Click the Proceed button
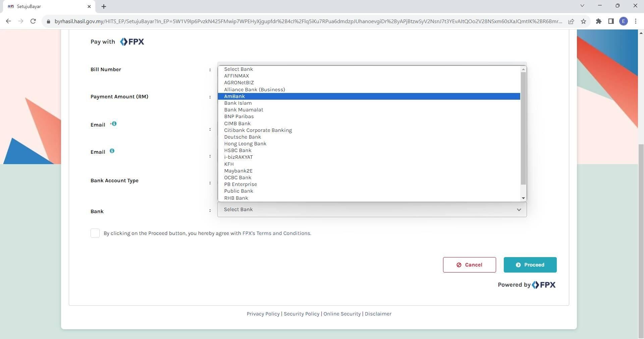644x339 pixels. [x=530, y=265]
